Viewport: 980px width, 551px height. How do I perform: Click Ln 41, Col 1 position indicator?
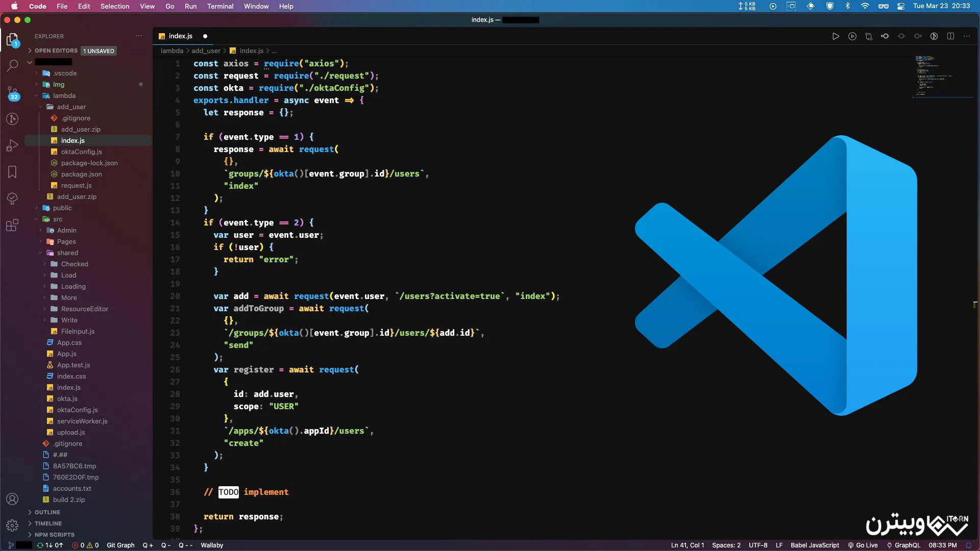[688, 545]
